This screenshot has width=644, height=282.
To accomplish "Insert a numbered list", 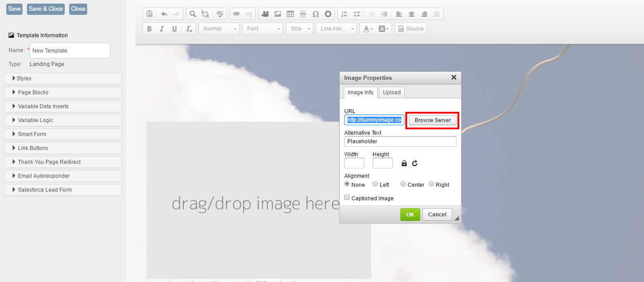I will [344, 14].
